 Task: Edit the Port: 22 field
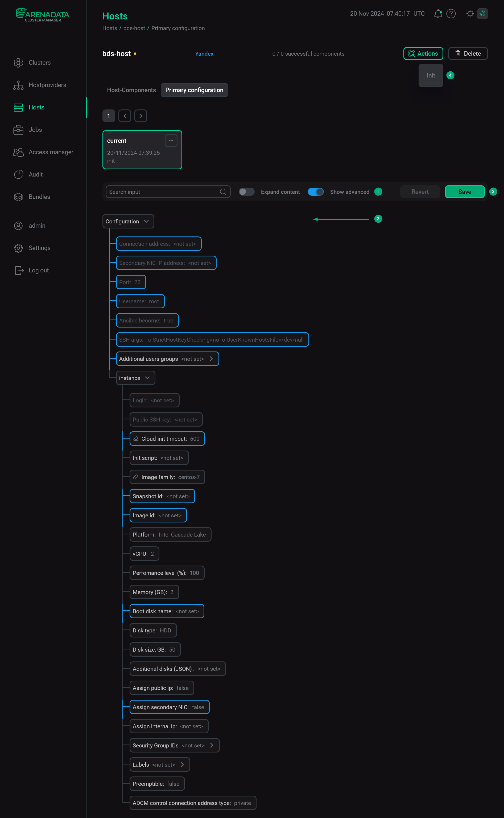[131, 282]
